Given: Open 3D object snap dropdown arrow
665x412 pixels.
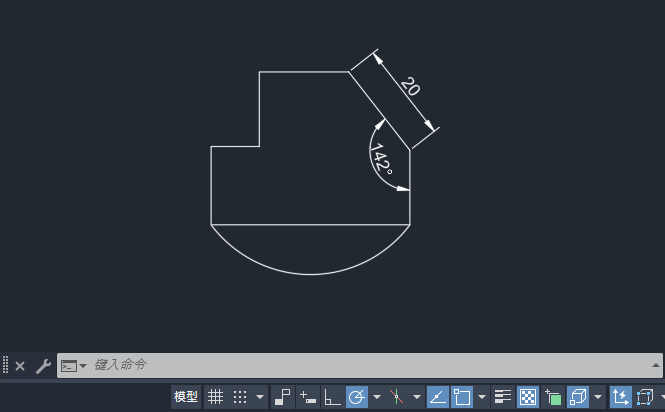Looking at the screenshot, I should [598, 397].
